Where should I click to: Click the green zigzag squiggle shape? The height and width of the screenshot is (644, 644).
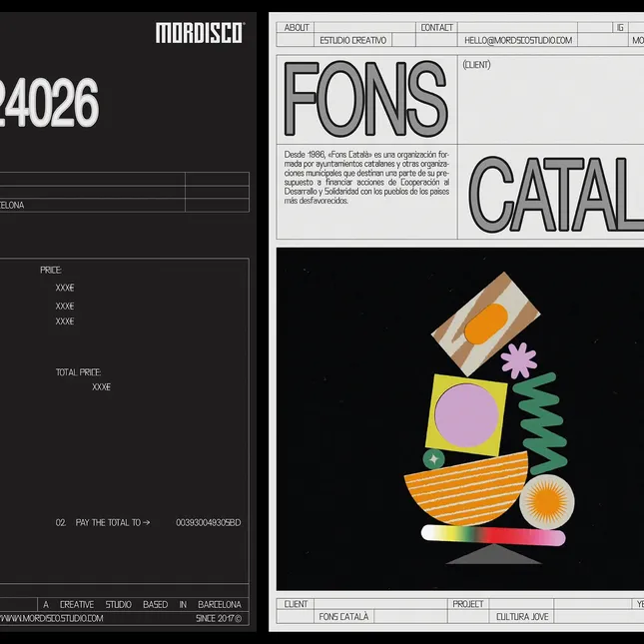click(541, 424)
